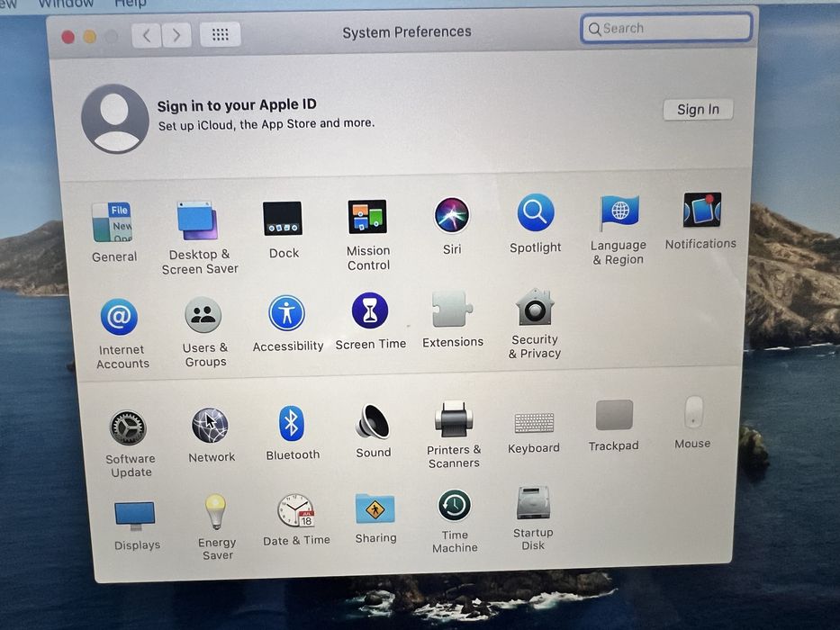Click the Show All grid button
The width and height of the screenshot is (840, 630).
click(x=221, y=35)
